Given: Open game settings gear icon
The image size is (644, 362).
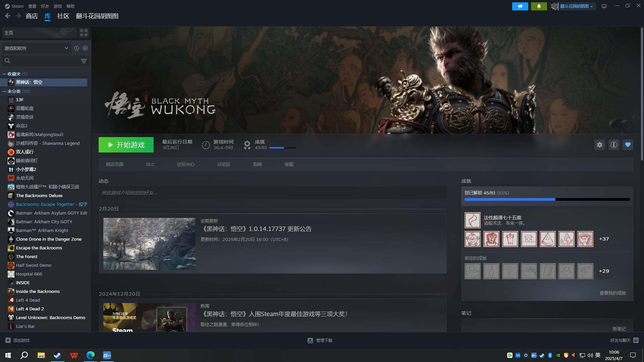Looking at the screenshot, I should (x=599, y=145).
